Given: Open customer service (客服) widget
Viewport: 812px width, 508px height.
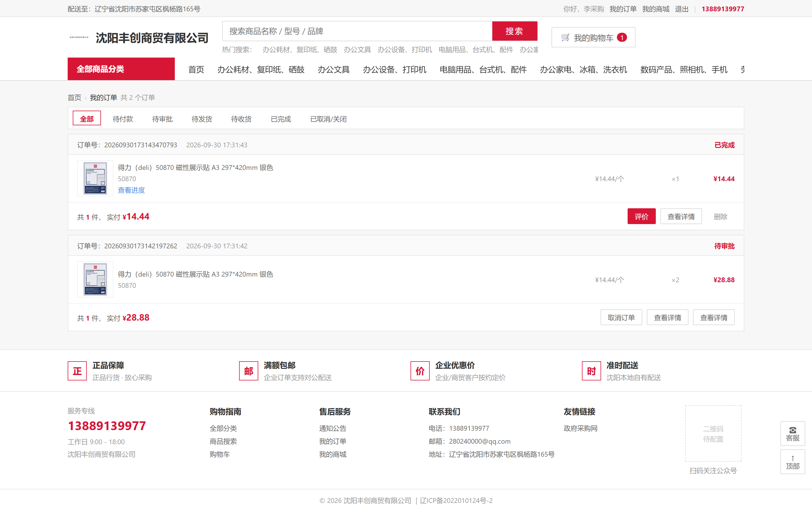Looking at the screenshot, I should pyautogui.click(x=793, y=433).
